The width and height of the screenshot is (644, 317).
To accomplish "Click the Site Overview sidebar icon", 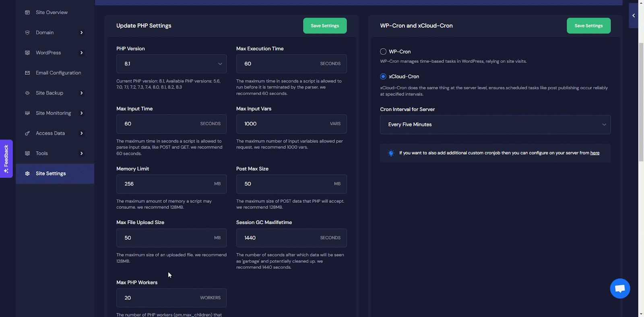I will pyautogui.click(x=27, y=12).
